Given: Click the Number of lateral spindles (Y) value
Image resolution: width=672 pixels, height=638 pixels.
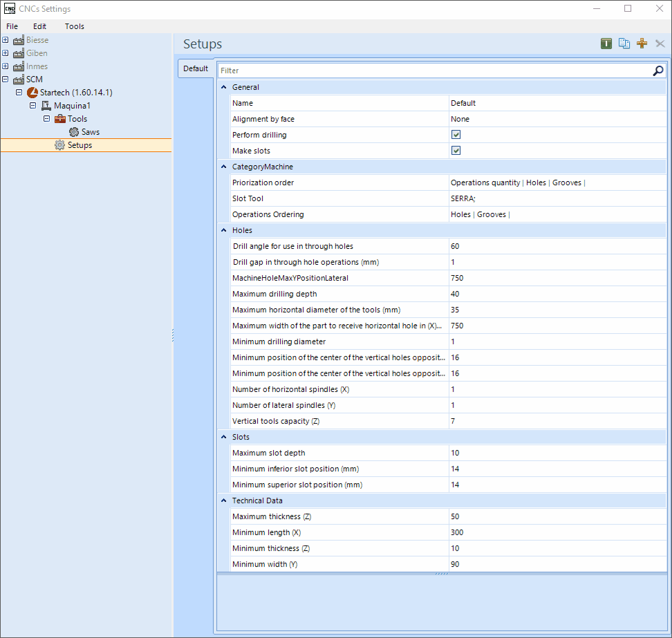Looking at the screenshot, I should [557, 405].
